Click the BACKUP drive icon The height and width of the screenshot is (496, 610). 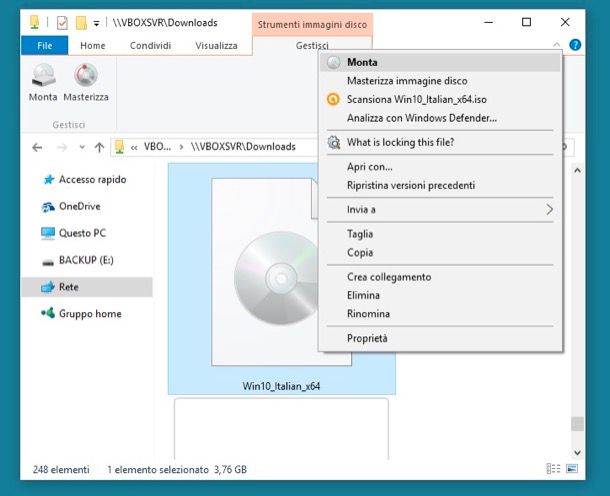[48, 262]
